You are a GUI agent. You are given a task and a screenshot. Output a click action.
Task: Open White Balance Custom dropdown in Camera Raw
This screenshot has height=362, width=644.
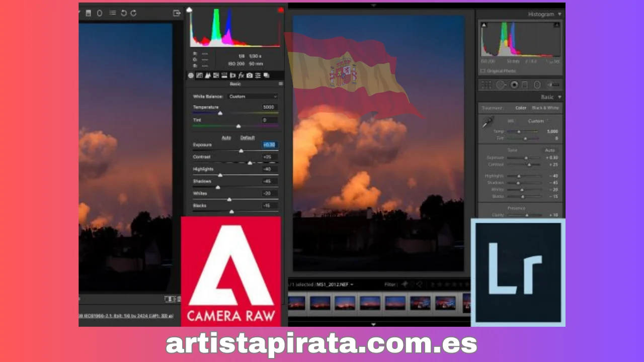253,97
